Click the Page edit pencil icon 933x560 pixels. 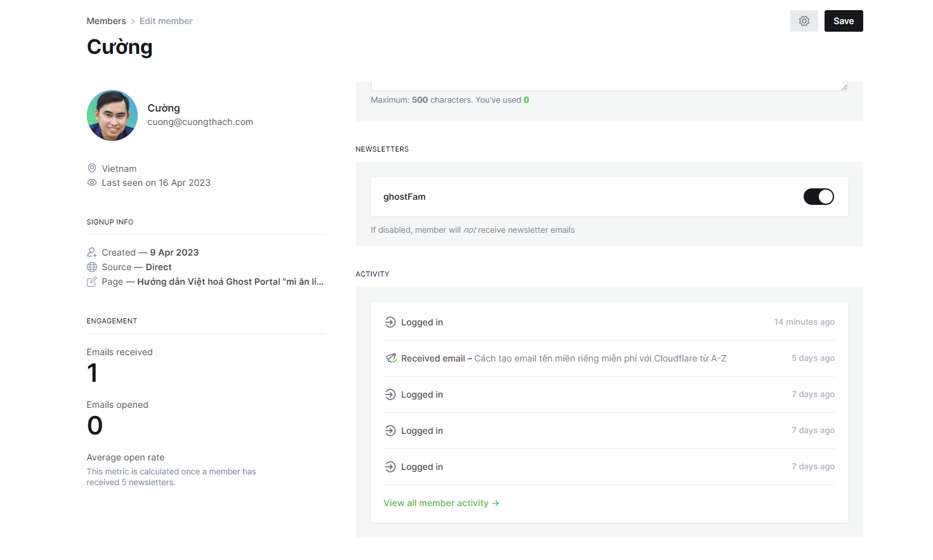coord(92,282)
